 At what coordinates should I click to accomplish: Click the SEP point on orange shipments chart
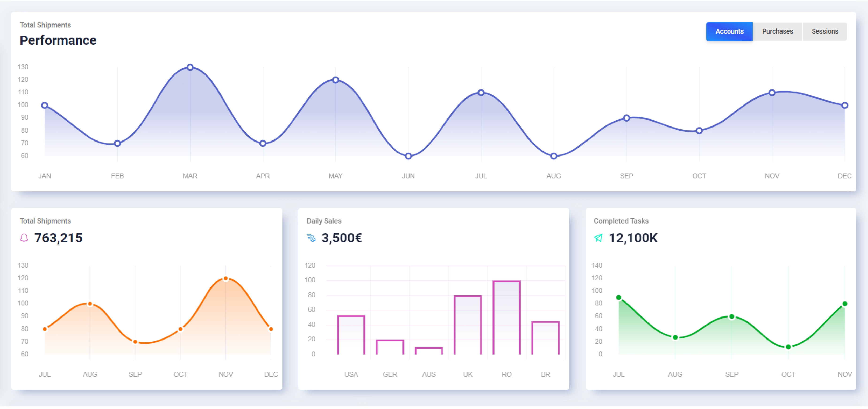135,342
